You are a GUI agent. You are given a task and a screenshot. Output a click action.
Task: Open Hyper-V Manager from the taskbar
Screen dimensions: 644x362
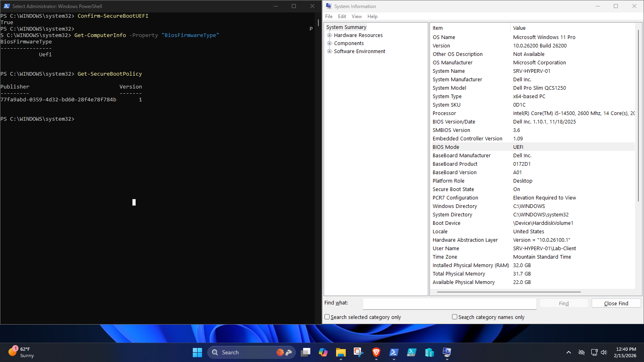click(x=429, y=352)
